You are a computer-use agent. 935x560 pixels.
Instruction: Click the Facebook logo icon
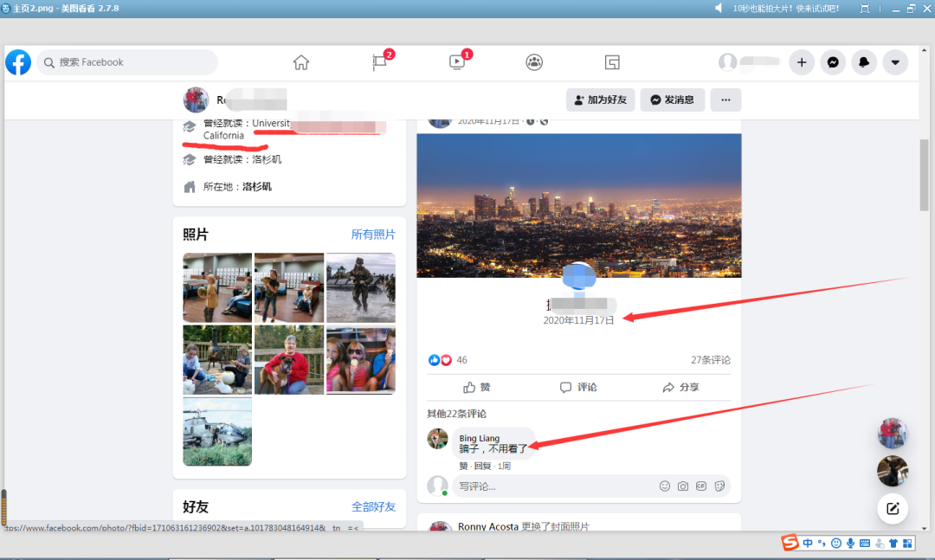click(x=18, y=62)
